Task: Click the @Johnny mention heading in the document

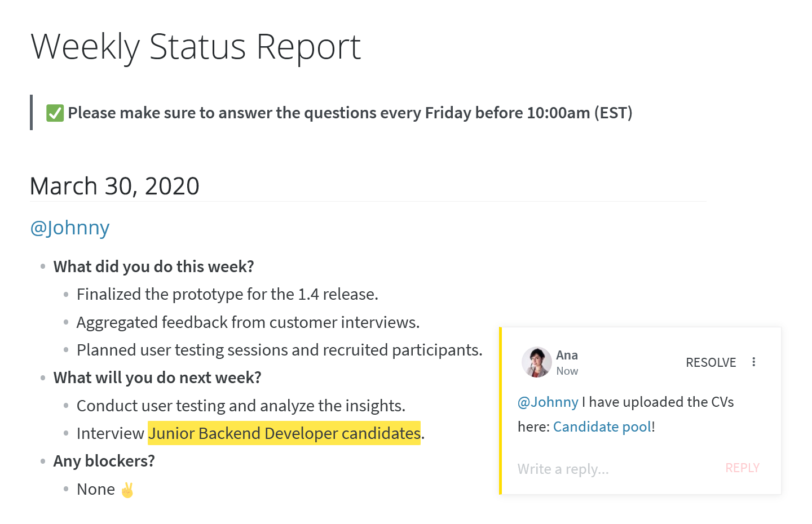Action: coord(70,228)
